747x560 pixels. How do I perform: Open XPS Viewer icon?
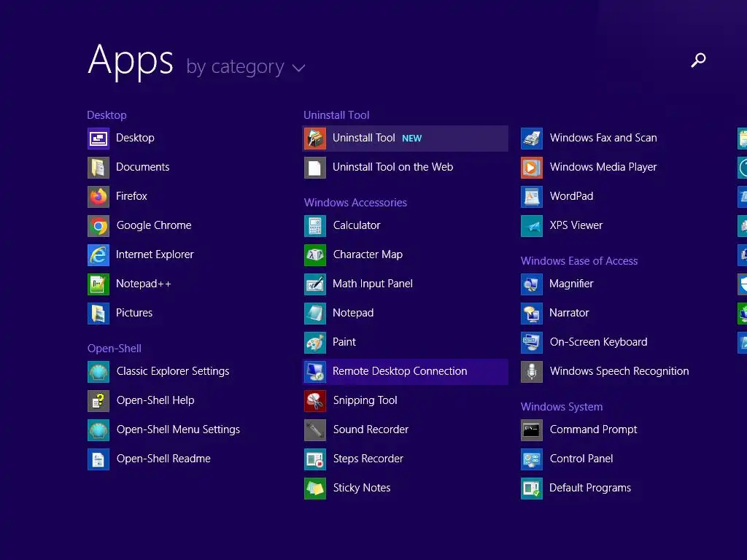click(532, 226)
